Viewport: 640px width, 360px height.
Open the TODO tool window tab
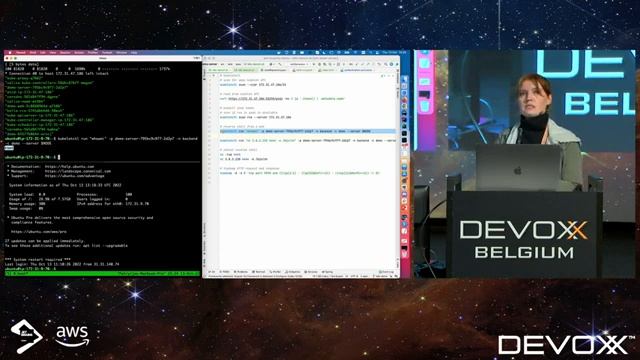224,272
